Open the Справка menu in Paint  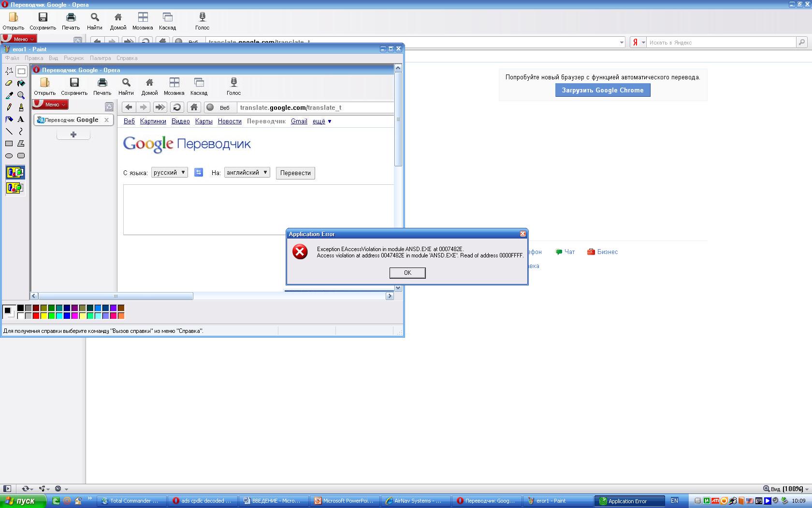click(127, 58)
